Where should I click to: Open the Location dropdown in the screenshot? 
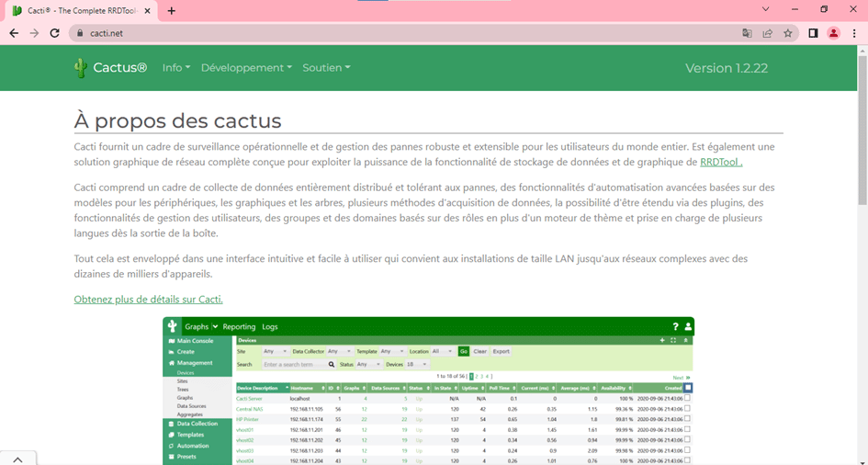point(443,351)
